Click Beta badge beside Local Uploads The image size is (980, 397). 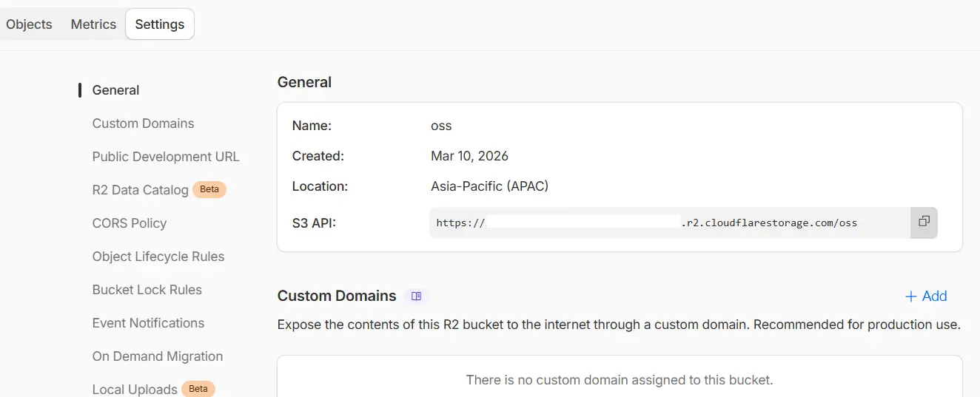click(198, 389)
